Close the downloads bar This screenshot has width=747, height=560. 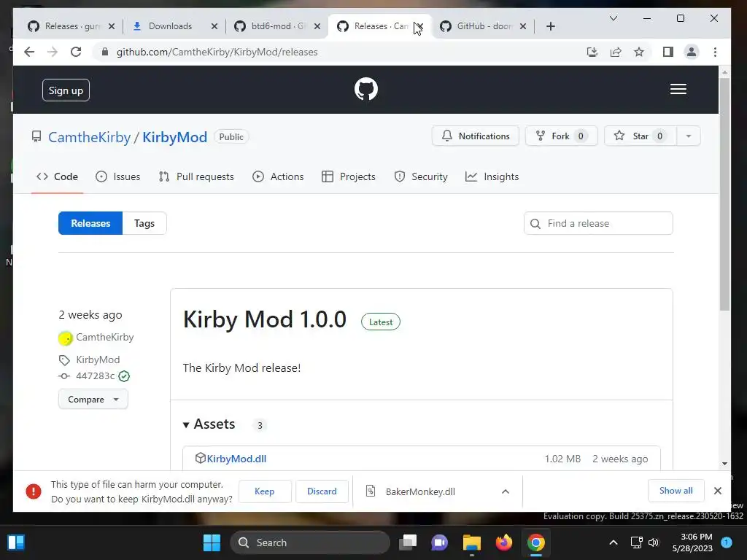pyautogui.click(x=718, y=491)
